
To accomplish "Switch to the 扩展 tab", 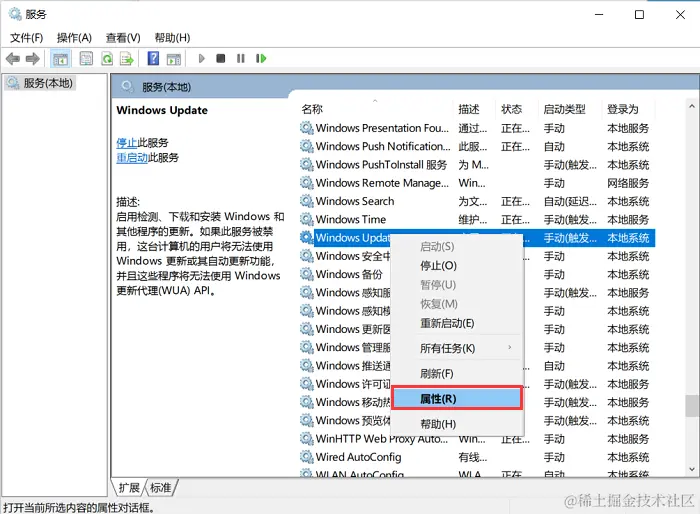I will tap(129, 488).
